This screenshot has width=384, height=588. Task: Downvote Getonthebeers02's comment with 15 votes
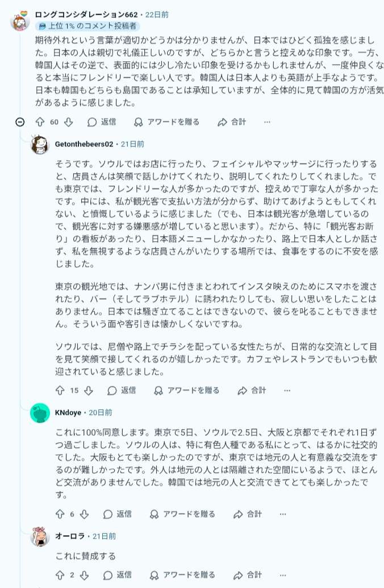point(88,390)
